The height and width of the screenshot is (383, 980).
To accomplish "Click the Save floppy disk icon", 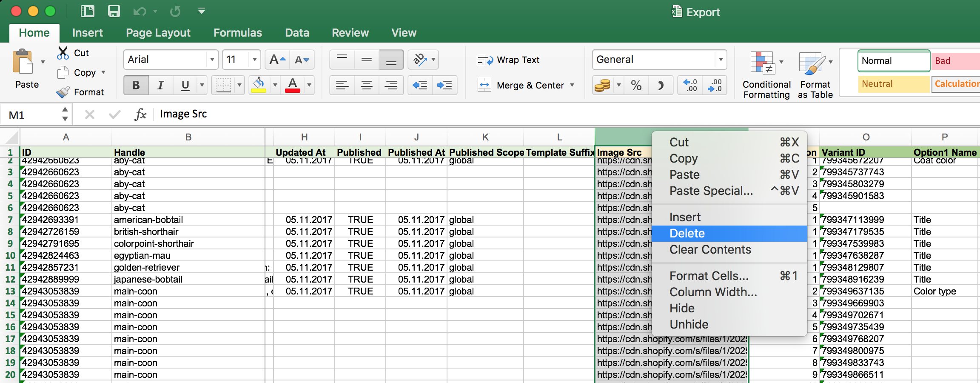I will tap(114, 11).
